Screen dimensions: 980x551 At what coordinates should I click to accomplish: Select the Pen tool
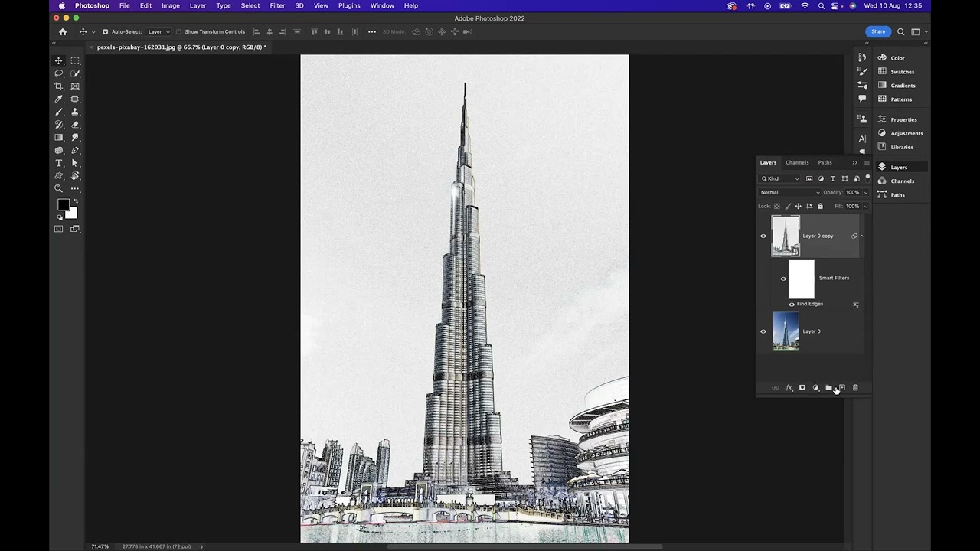pos(75,150)
